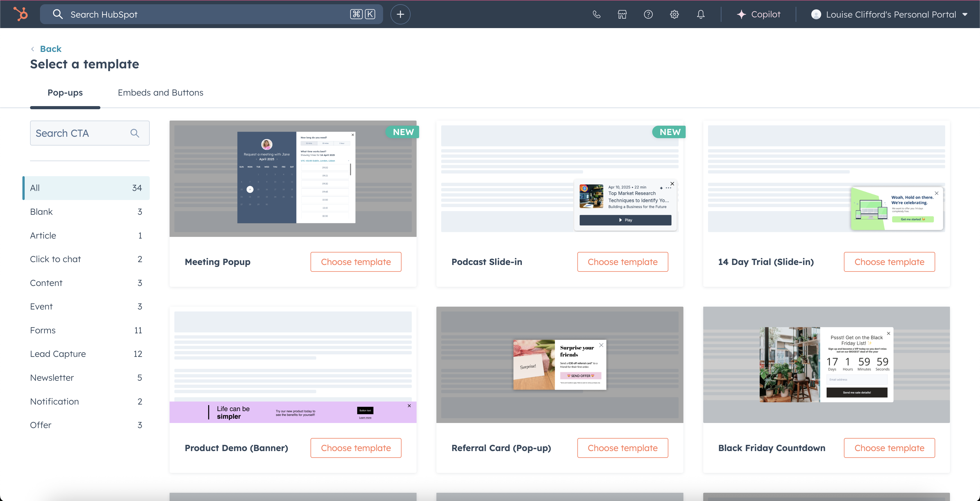980x501 pixels.
Task: Open the 14 Day Trial preview thumbnail
Action: 826,178
